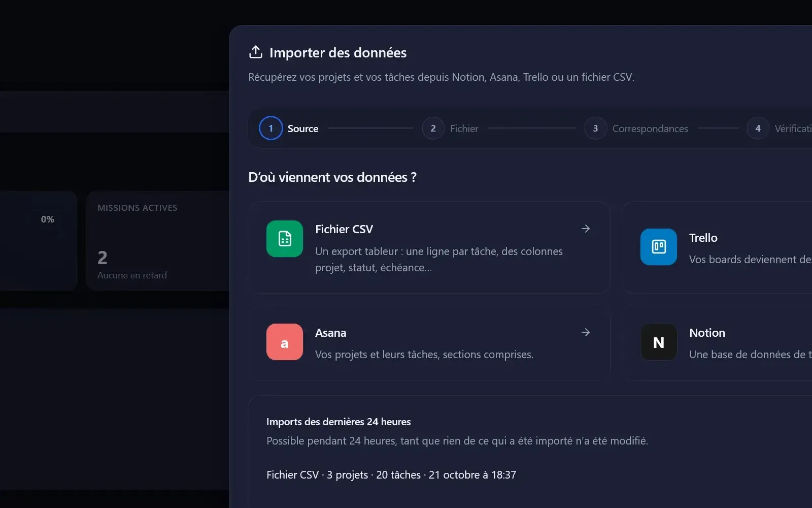Go to step 2 Fichier
812x508 pixels.
tap(450, 129)
